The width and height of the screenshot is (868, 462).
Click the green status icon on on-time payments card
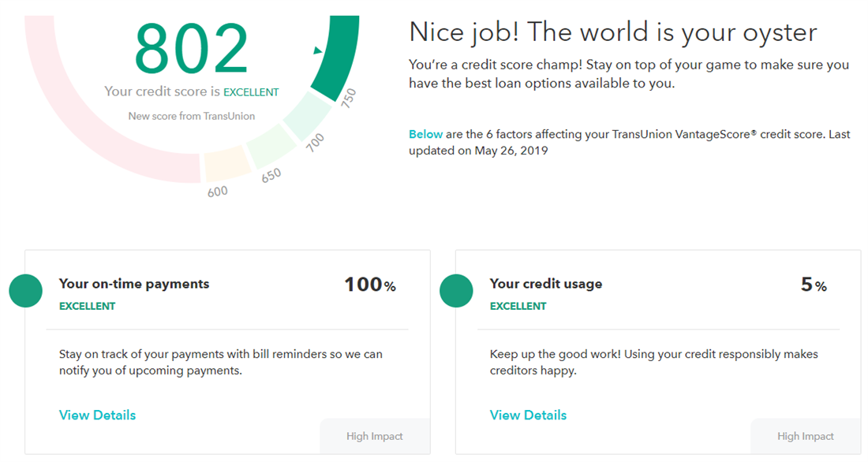point(25,290)
